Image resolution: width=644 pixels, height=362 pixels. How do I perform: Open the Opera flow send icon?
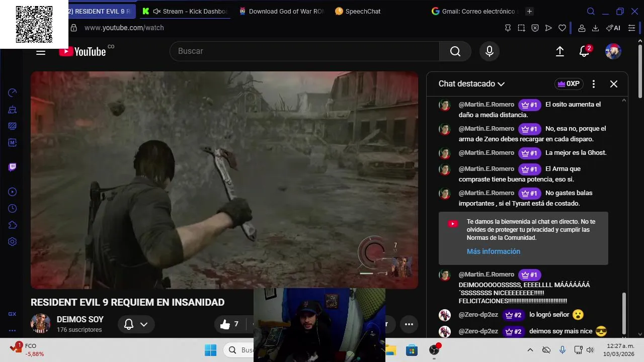pyautogui.click(x=548, y=28)
